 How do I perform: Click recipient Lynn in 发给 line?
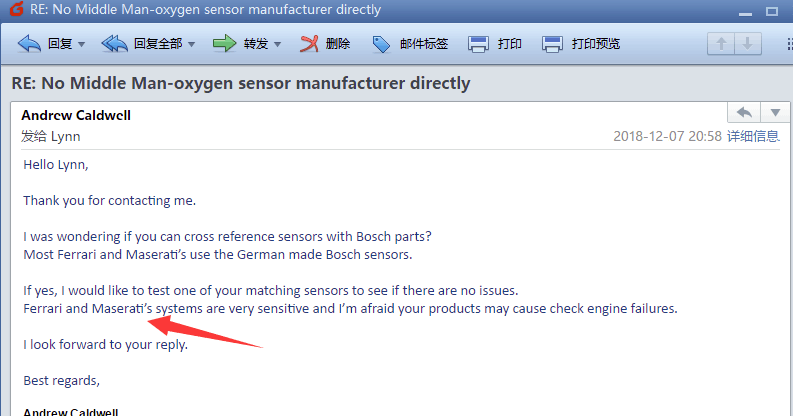click(65, 136)
